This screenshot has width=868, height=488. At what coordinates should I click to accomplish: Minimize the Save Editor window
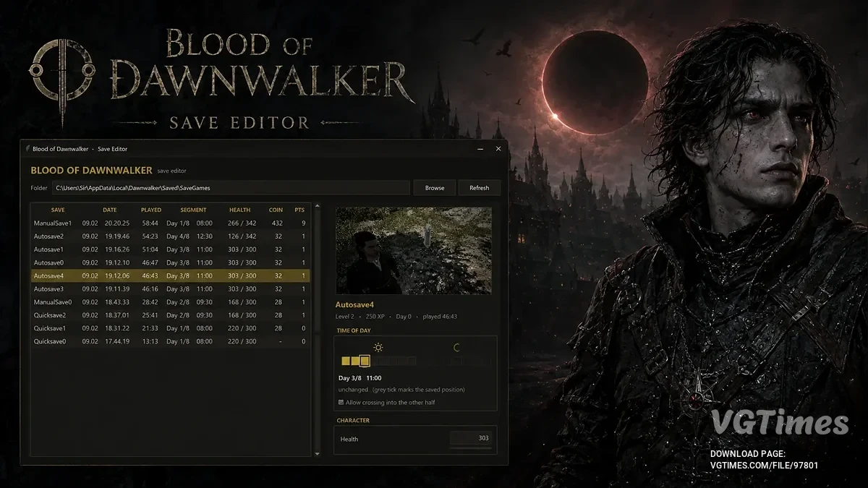481,149
